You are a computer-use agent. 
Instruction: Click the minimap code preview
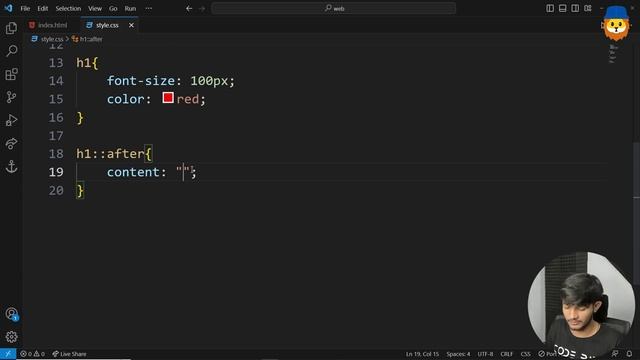pyautogui.click(x=613, y=54)
